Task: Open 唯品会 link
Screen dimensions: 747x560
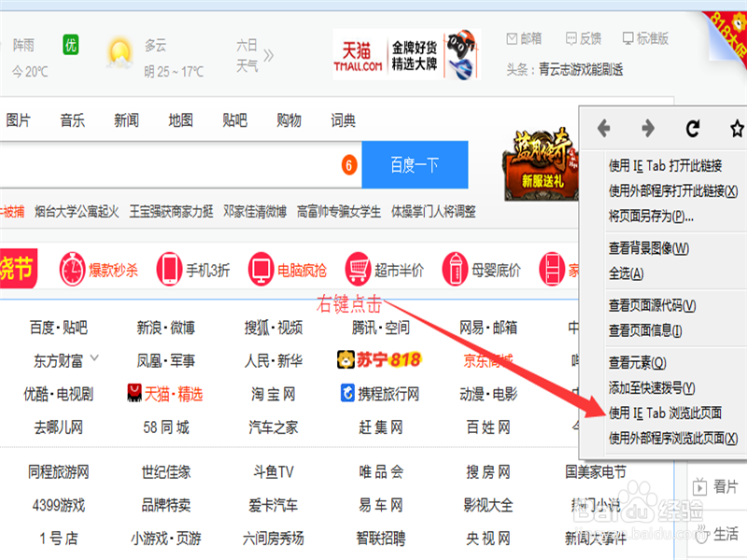Action: 381,472
